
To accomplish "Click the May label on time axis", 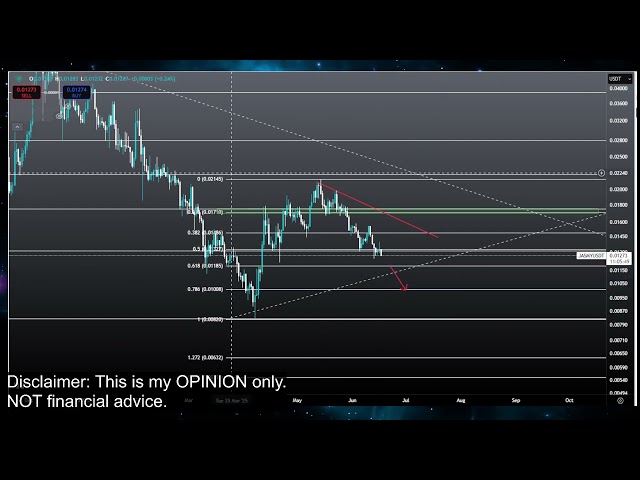I will point(297,400).
